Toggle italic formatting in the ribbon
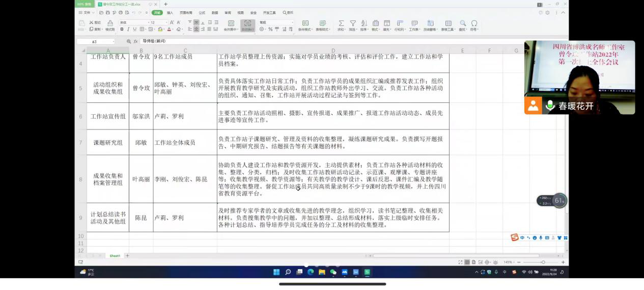This screenshot has width=644, height=290. coord(128,29)
